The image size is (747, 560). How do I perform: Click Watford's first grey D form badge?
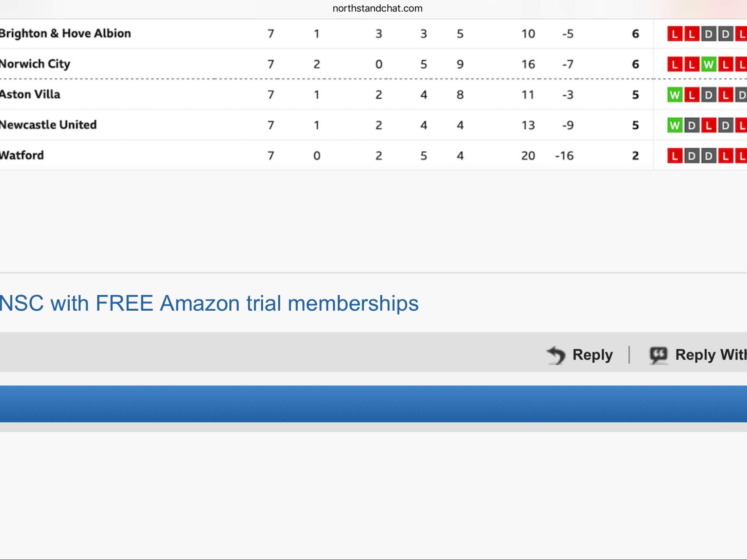click(692, 156)
